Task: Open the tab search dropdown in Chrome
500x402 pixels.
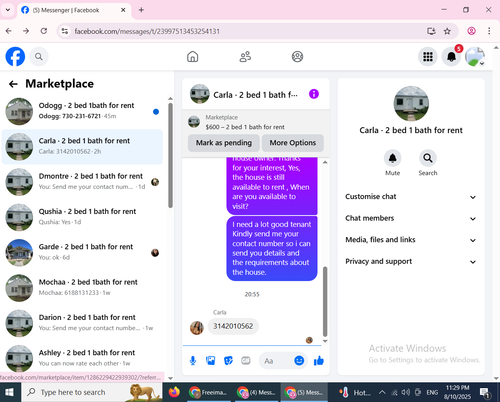Action: [x=8, y=10]
